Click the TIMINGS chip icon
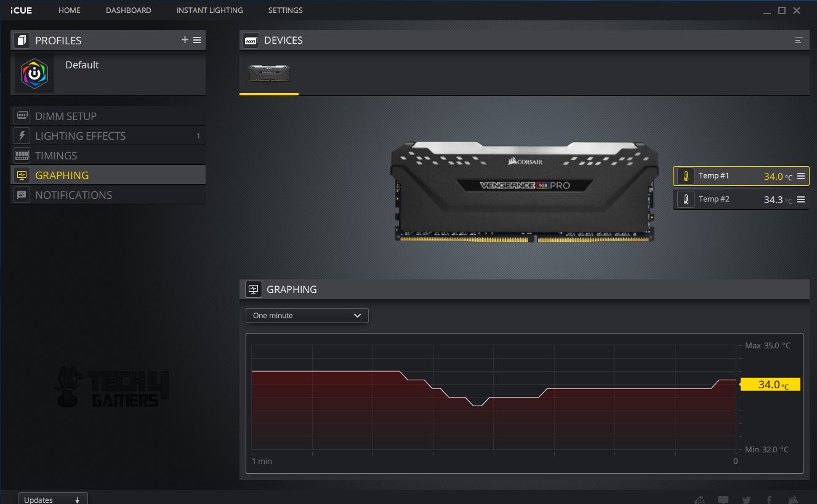This screenshot has width=817, height=504. coord(22,155)
